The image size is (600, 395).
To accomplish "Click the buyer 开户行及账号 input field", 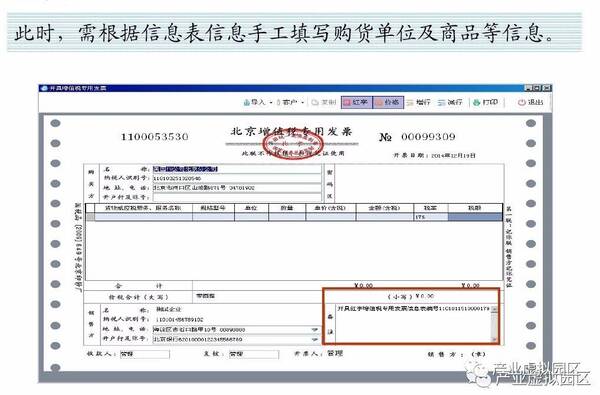I will click(x=237, y=197).
